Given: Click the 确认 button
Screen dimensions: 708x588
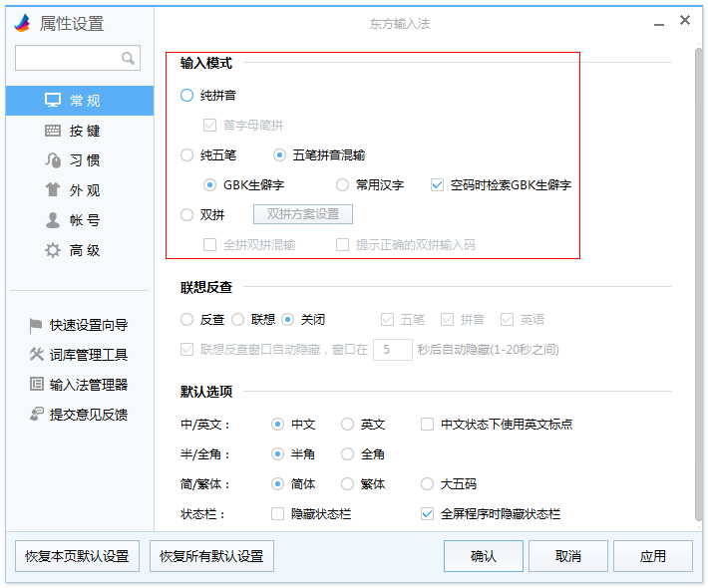Looking at the screenshot, I should 484,556.
